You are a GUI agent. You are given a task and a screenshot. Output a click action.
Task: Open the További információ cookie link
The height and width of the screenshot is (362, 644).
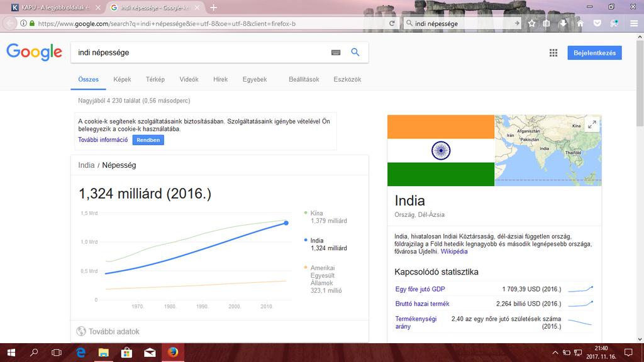pyautogui.click(x=103, y=140)
